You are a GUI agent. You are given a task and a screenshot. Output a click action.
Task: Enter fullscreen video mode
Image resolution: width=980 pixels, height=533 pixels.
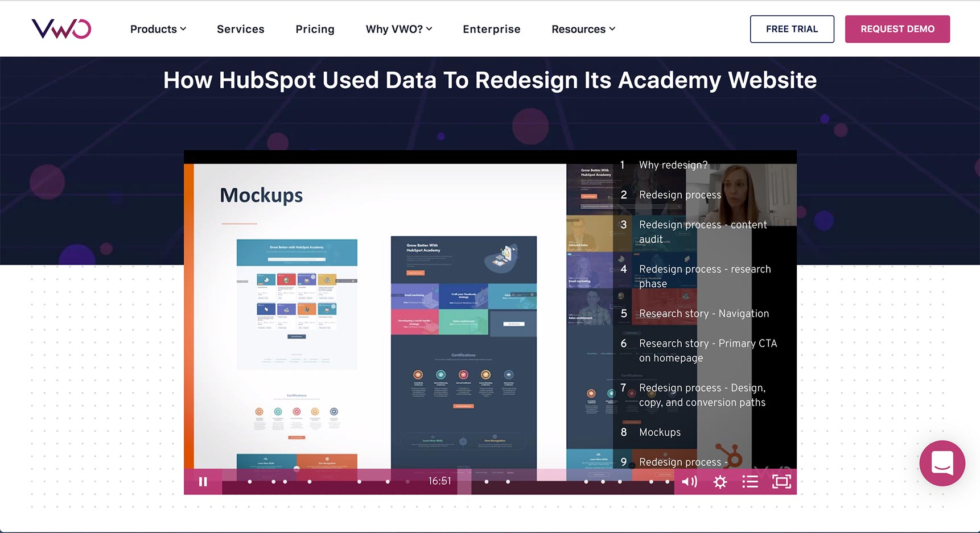(781, 482)
